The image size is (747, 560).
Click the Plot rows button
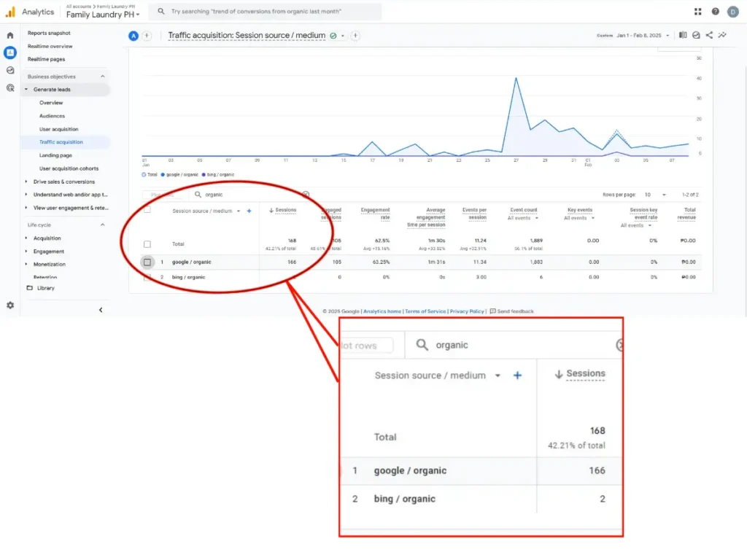(x=161, y=194)
